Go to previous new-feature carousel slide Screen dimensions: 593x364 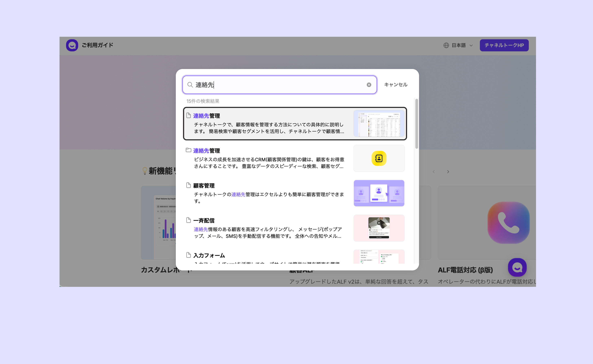434,172
